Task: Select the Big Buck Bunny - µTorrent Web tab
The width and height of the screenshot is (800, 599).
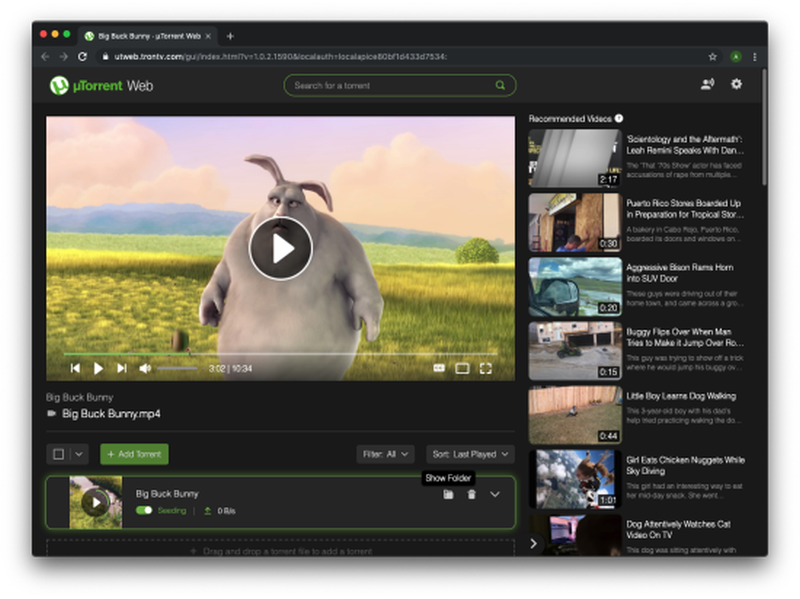Action: (x=147, y=36)
